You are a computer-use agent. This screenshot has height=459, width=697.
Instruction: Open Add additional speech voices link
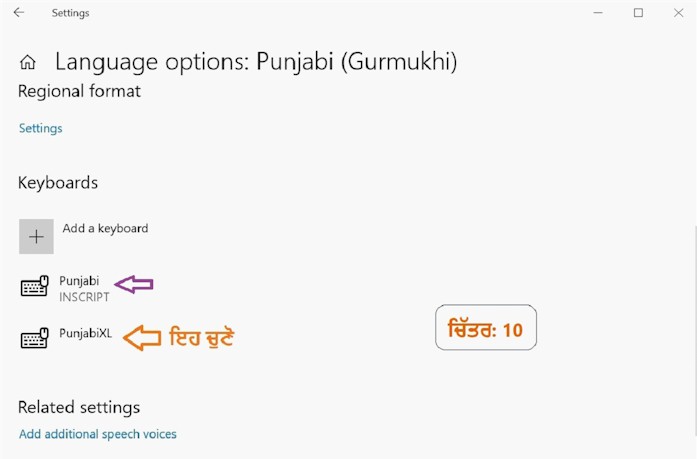[x=98, y=434]
